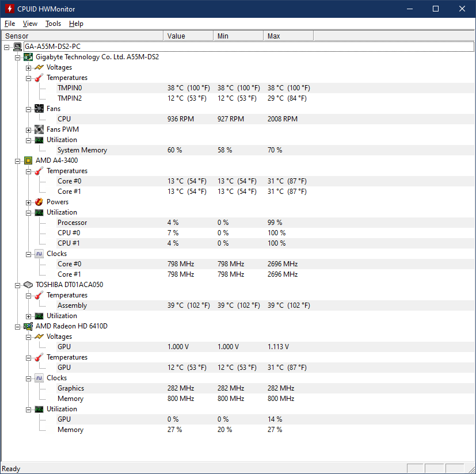Click the AMD Radeon HD 6410D graphics card icon
The height and width of the screenshot is (474, 476).
pos(28,326)
